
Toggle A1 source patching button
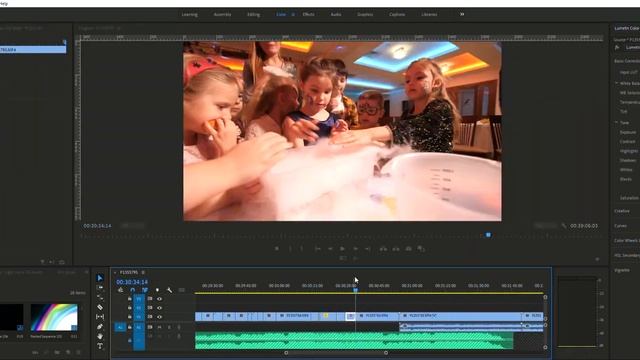point(120,327)
